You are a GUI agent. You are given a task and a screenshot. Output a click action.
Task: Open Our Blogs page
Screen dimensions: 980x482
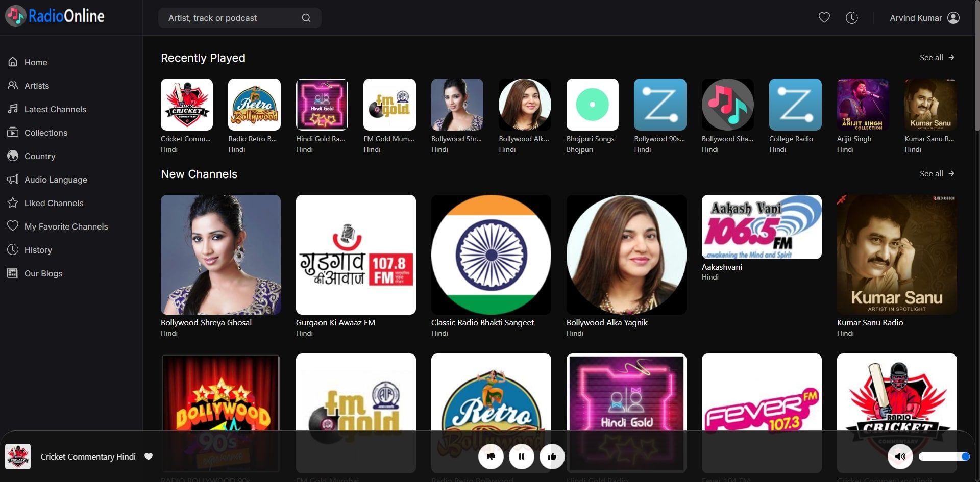pos(43,273)
